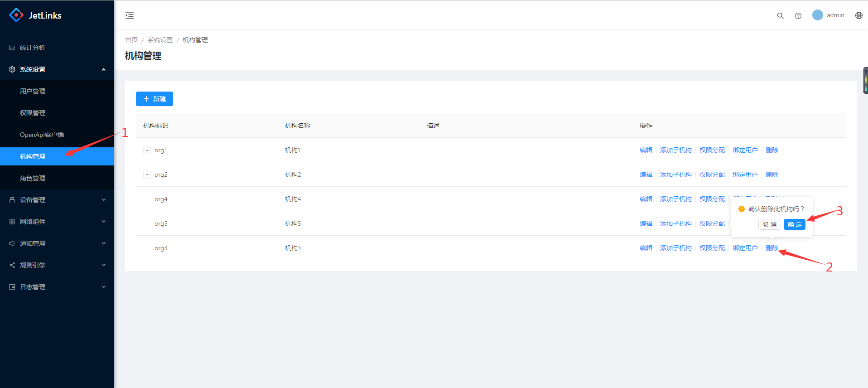Expand the org2 tree row
This screenshot has height=388, width=868.
pyautogui.click(x=147, y=175)
